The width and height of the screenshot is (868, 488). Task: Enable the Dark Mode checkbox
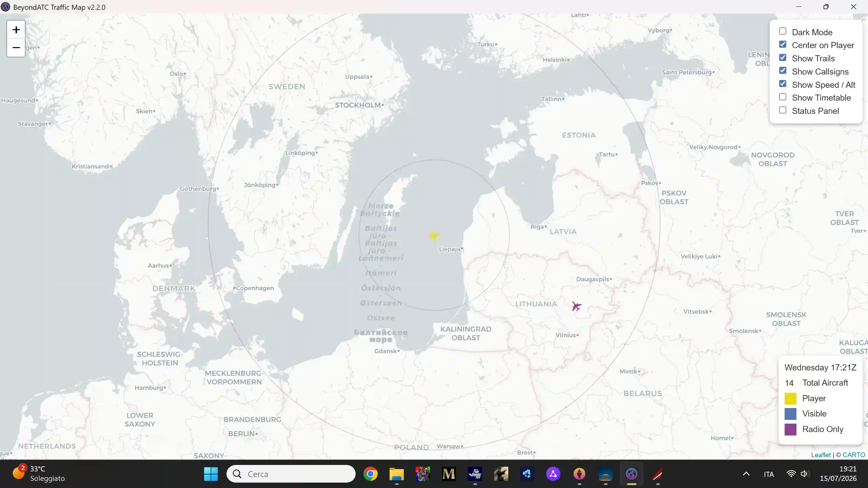[783, 31]
